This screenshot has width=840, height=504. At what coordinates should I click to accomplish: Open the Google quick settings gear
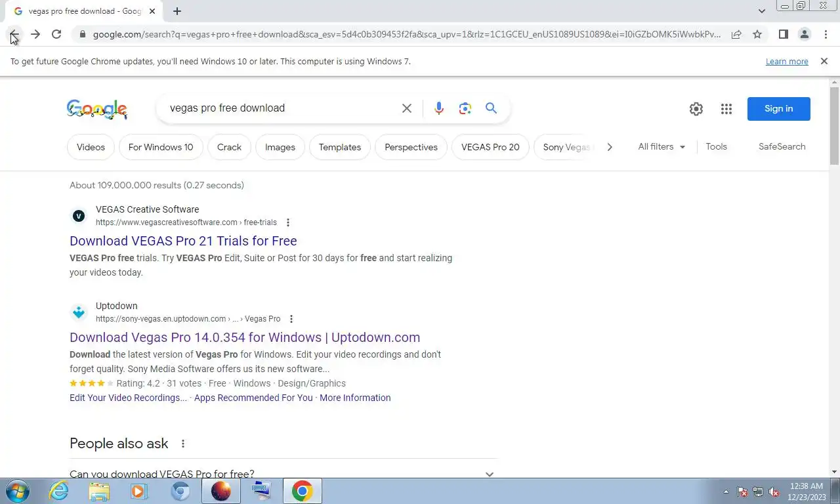[x=696, y=109]
